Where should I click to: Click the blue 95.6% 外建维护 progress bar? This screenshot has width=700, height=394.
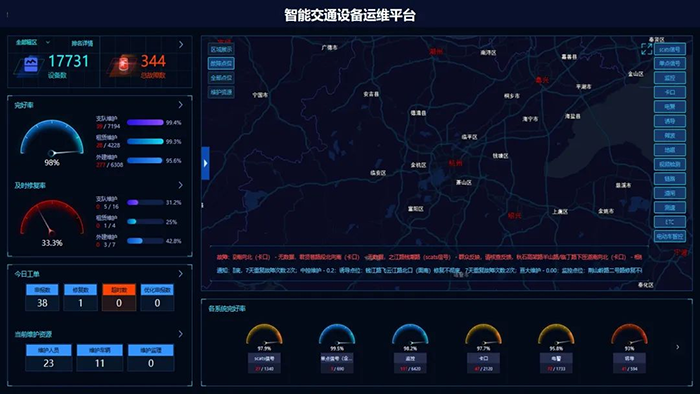coord(145,161)
